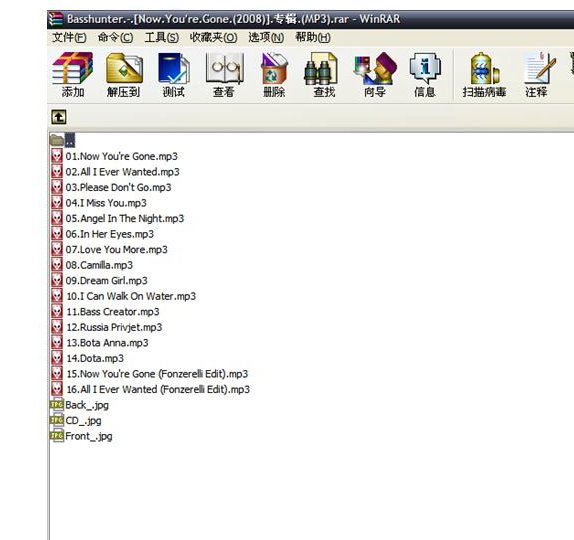Screen dimensions: 574x540
Task: Select file 06.In Her Eyes.mp3
Action: coord(103,234)
